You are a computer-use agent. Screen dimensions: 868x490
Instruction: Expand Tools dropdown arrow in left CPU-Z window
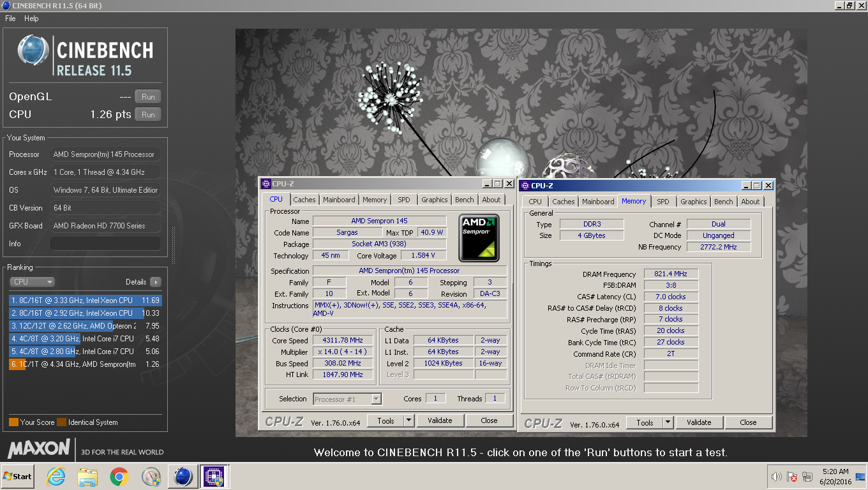pyautogui.click(x=408, y=421)
